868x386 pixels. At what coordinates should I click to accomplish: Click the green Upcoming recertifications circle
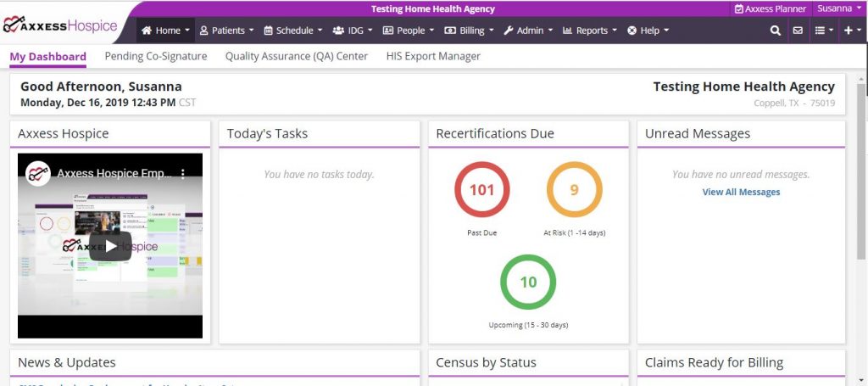coord(528,282)
